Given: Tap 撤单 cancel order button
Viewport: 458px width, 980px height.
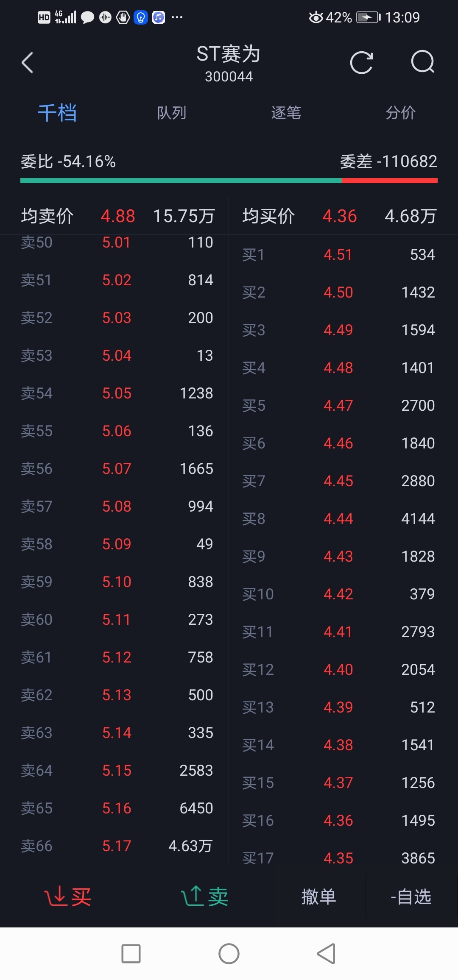Looking at the screenshot, I should [x=319, y=896].
